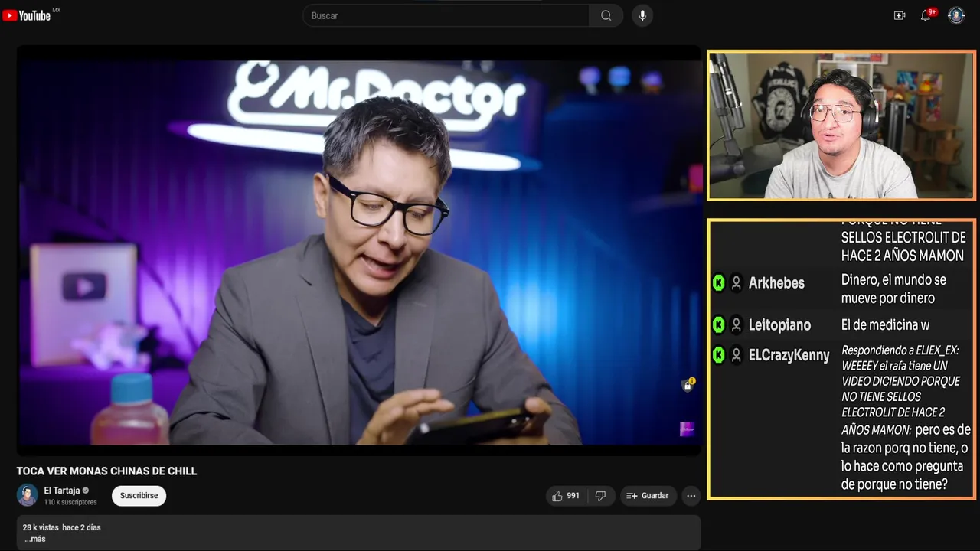Click the username Arkhebes in chat
Image resolution: width=980 pixels, height=551 pixels.
click(x=776, y=283)
